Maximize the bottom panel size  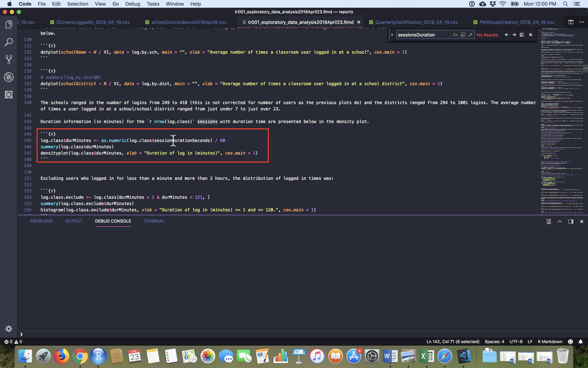click(x=560, y=221)
